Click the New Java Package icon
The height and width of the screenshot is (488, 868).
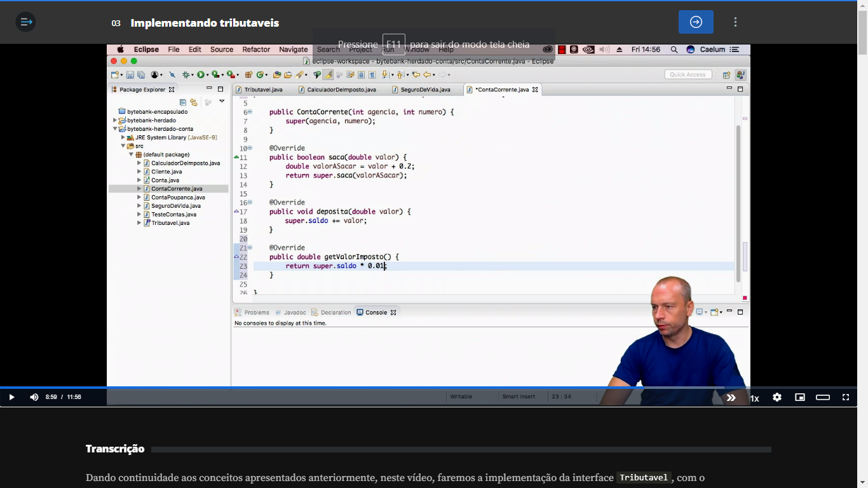[248, 75]
